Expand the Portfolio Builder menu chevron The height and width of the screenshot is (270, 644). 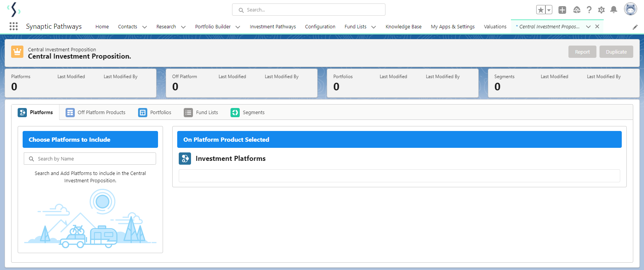[238, 27]
